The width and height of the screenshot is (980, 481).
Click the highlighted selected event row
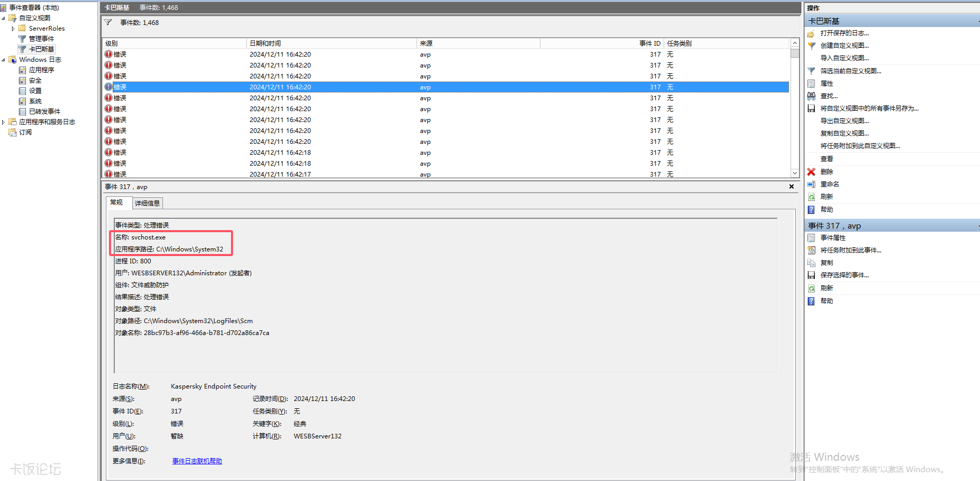(446, 87)
